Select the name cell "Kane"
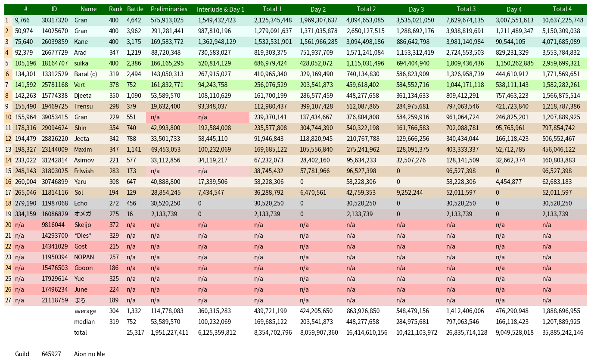This screenshot has height=364, width=591. 81,42
